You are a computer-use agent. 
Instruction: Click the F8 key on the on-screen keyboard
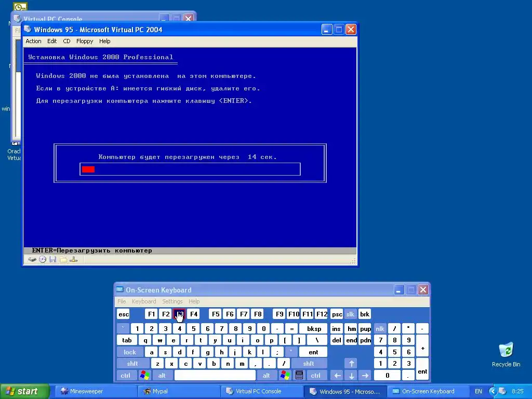click(258, 314)
